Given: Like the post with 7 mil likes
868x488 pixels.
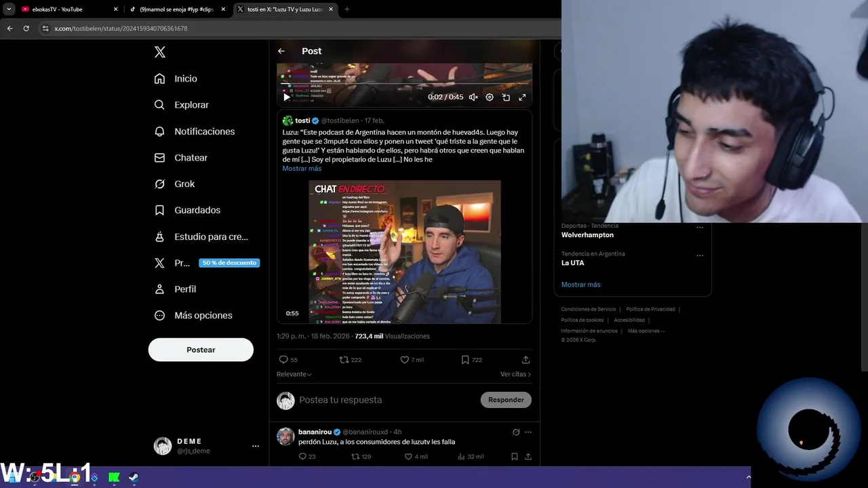Looking at the screenshot, I should 404,360.
